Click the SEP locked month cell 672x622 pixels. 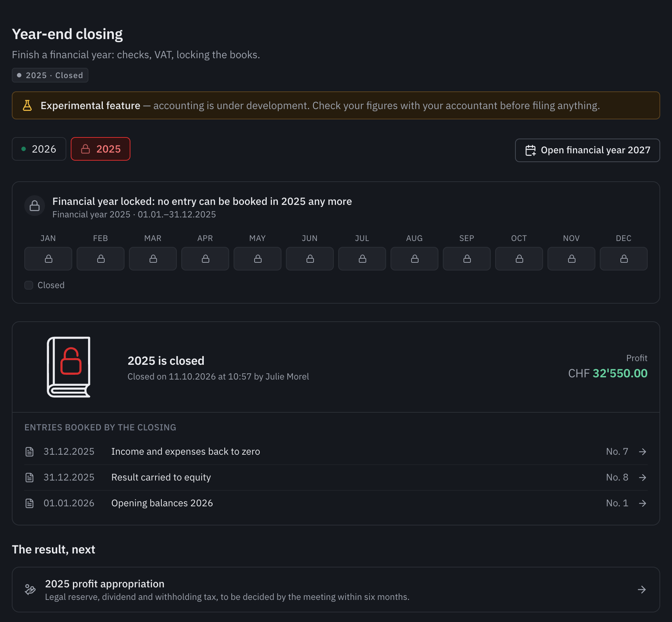tap(467, 259)
